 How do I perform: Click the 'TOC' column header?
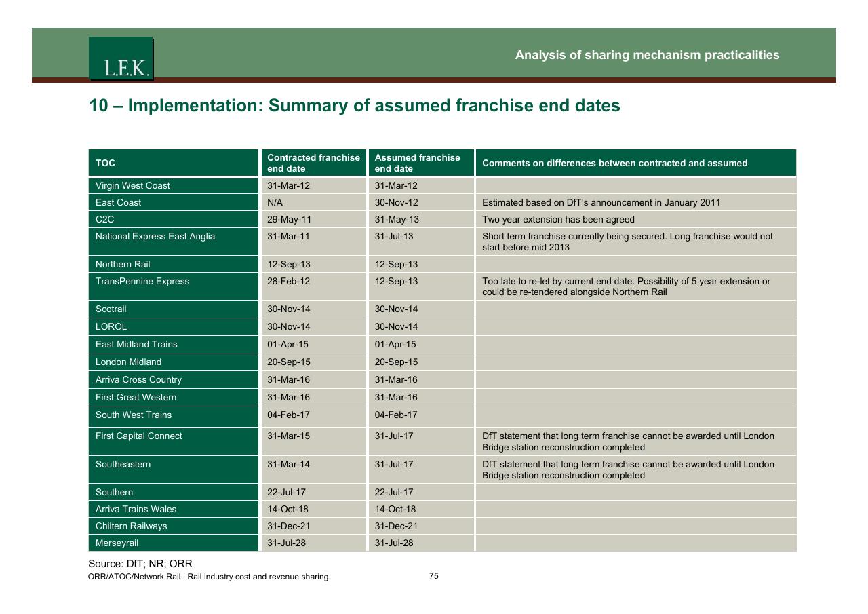tap(174, 163)
